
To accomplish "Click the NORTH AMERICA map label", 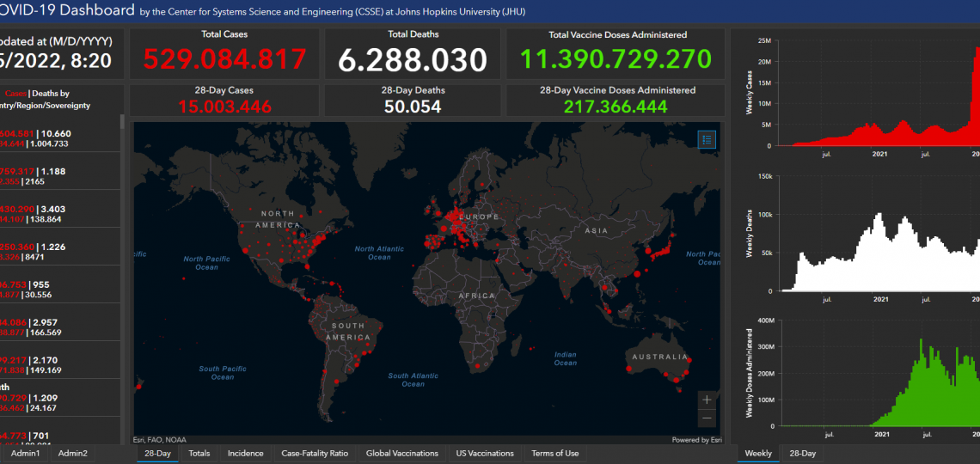I will [279, 218].
